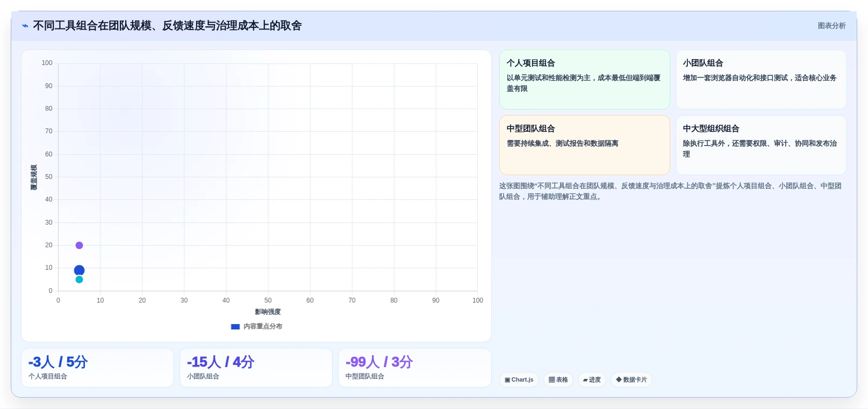This screenshot has height=409, width=868.
Task: Select the cyan data point on chart
Action: click(x=79, y=279)
